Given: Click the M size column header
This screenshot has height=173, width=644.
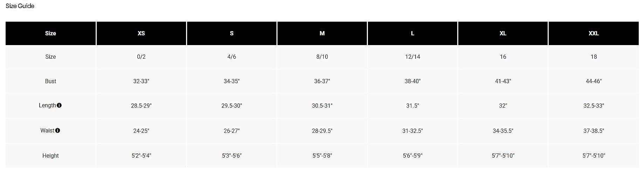Looking at the screenshot, I should (322, 33).
